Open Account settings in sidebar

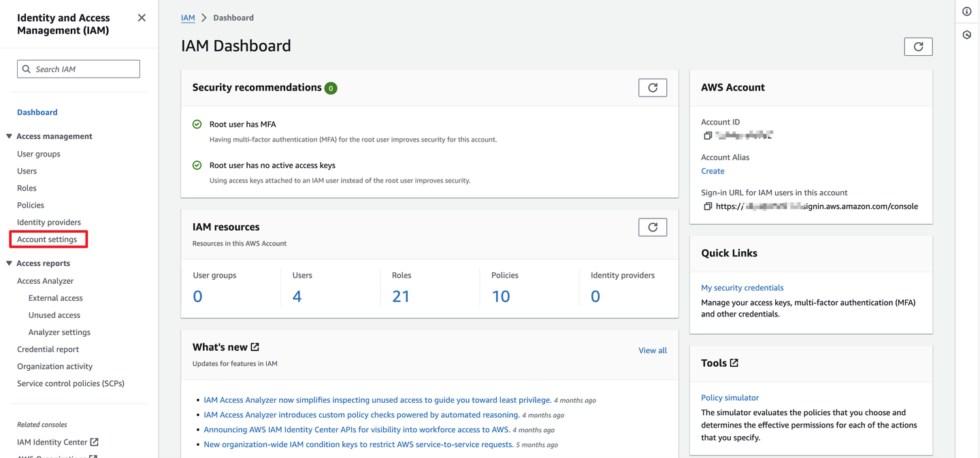(47, 240)
